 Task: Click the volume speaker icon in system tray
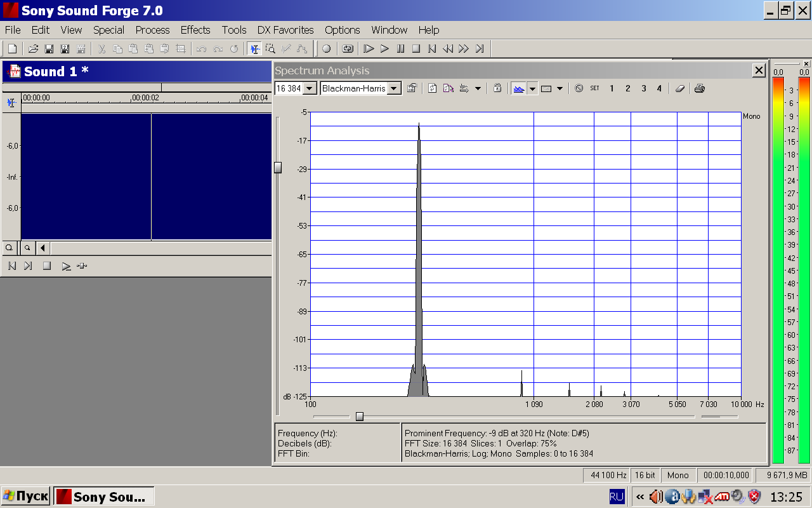point(656,497)
